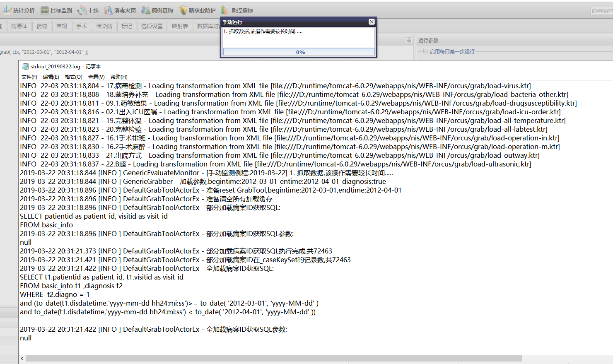Switch to the 传染病 tab
The height and width of the screenshot is (364, 613).
tap(104, 26)
